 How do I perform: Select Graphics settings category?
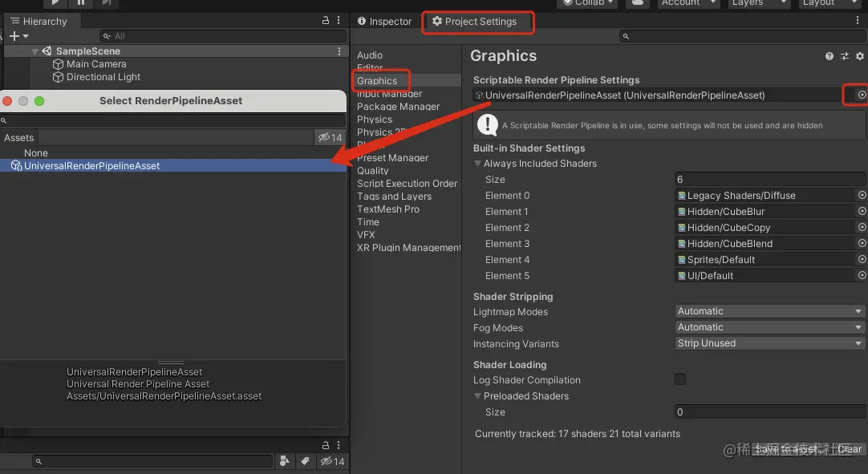point(377,81)
